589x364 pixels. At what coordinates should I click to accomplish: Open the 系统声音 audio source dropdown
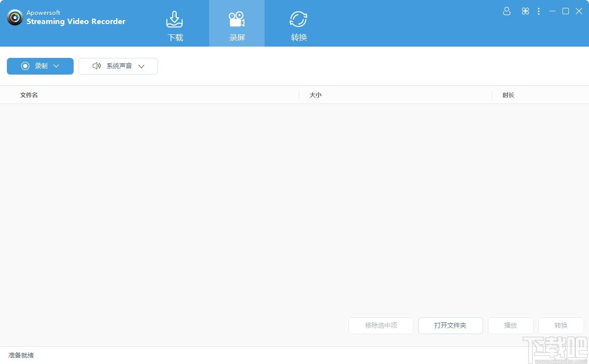point(118,66)
